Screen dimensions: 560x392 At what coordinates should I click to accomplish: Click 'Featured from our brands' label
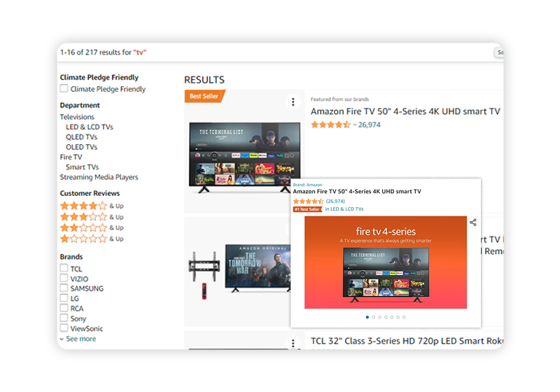pos(339,99)
